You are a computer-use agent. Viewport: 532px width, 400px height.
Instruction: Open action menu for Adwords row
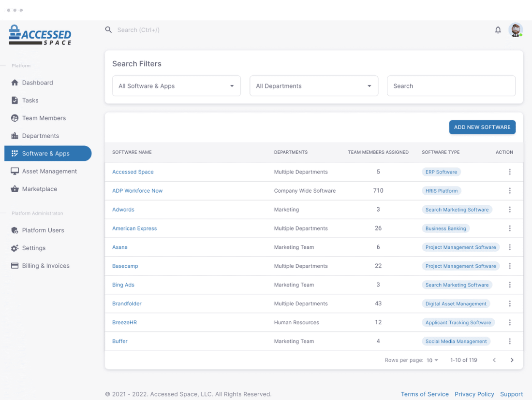(509, 210)
